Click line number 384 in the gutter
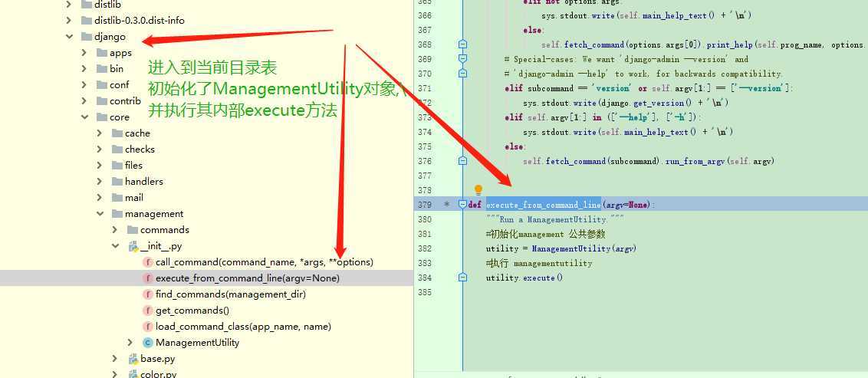The width and height of the screenshot is (868, 378). click(x=425, y=278)
